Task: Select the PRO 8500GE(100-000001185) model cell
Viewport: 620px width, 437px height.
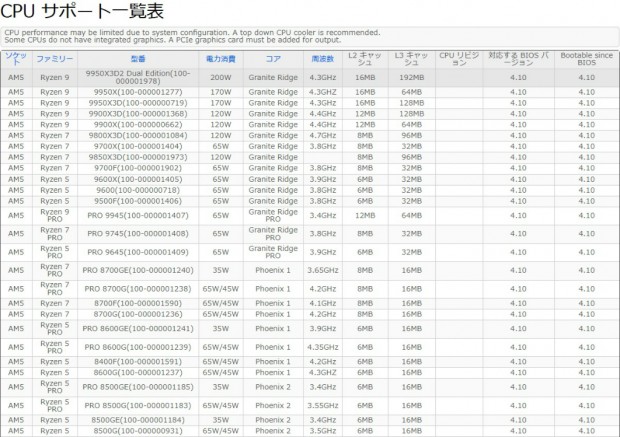Action: pos(138,387)
